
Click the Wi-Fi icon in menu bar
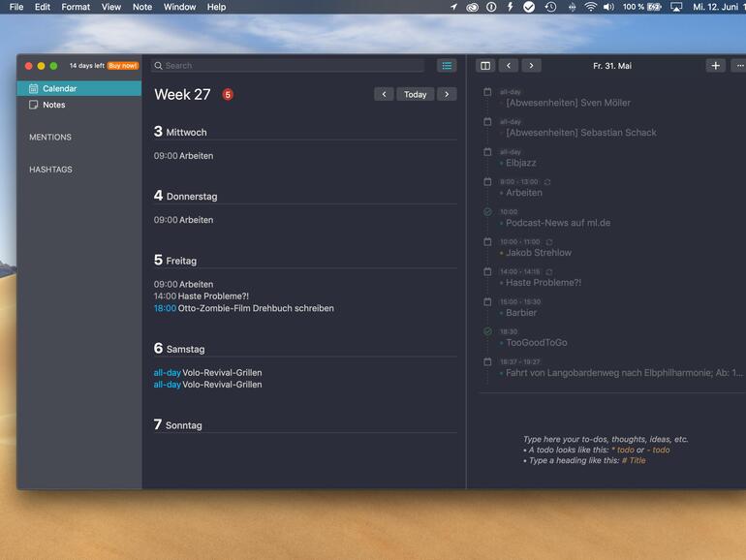tap(590, 7)
